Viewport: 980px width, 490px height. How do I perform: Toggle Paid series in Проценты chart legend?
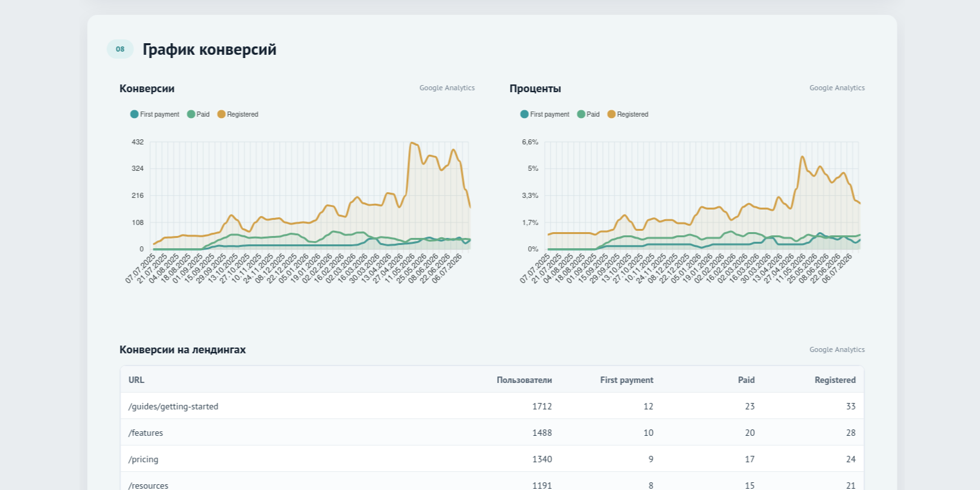[589, 114]
